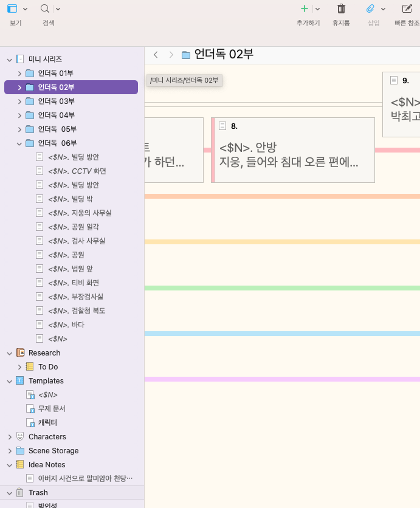
Task: Collapse the Research folder
Action: (10, 353)
